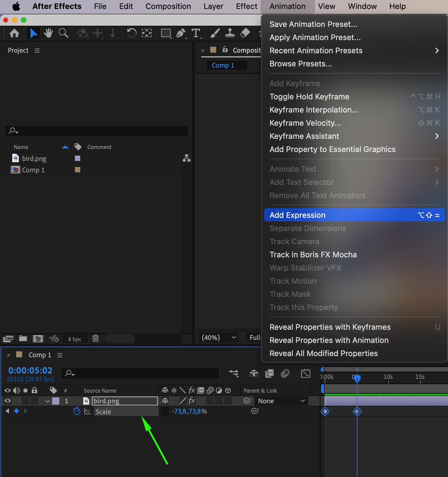Image resolution: width=448 pixels, height=477 pixels.
Task: Select the Zoom magnifier tool
Action: click(63, 33)
